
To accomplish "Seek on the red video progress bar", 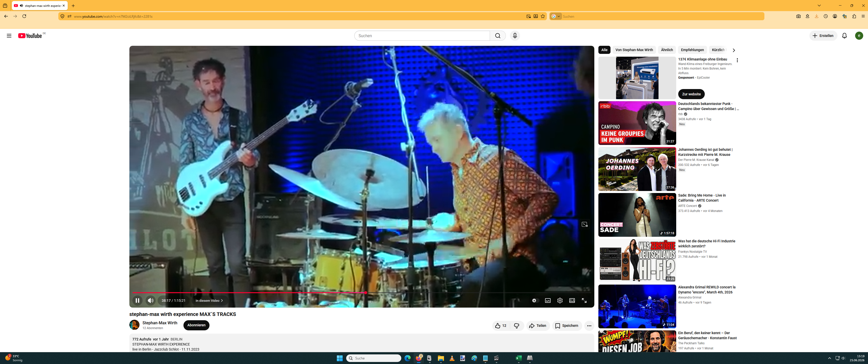I will pyautogui.click(x=362, y=292).
